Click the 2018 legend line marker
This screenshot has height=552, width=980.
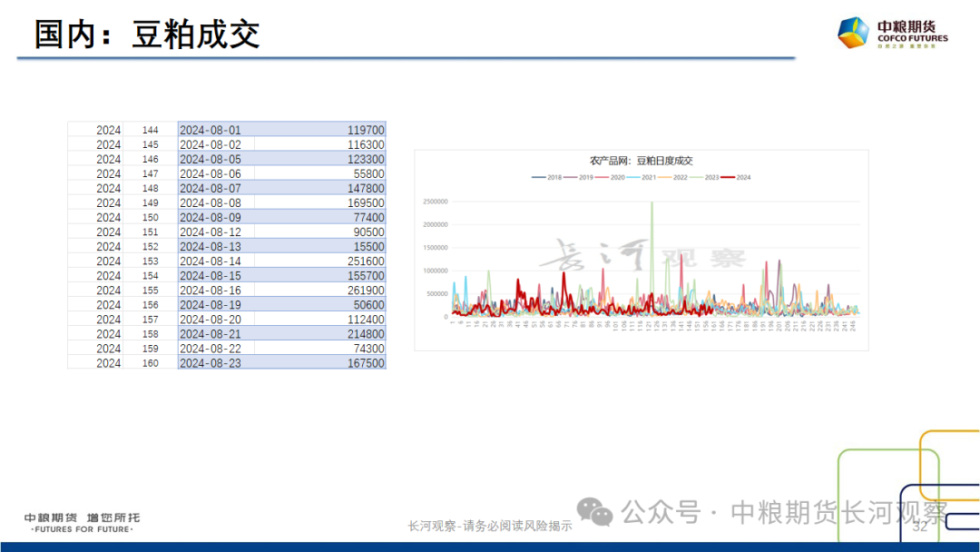tap(539, 178)
